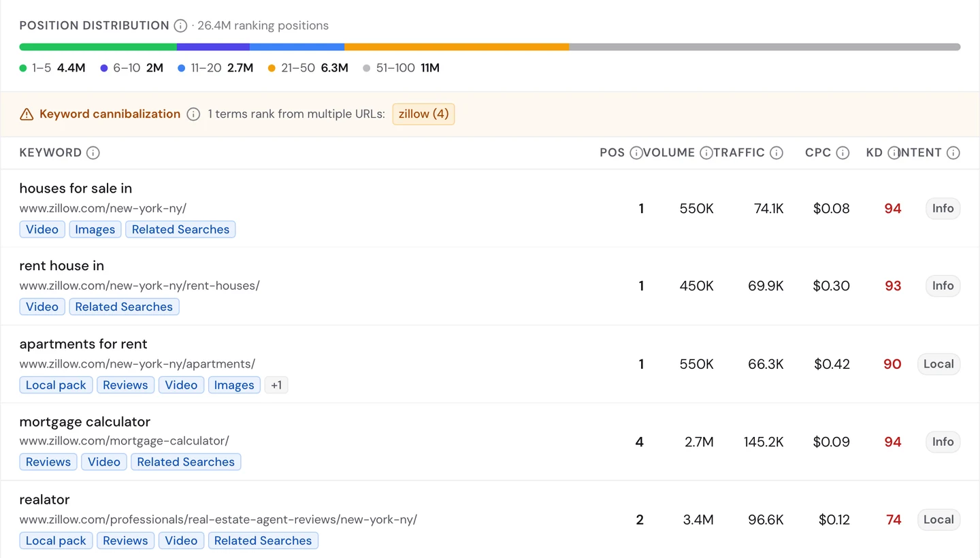
Task: Expand +1 more features for apartments for rent
Action: 276,385
